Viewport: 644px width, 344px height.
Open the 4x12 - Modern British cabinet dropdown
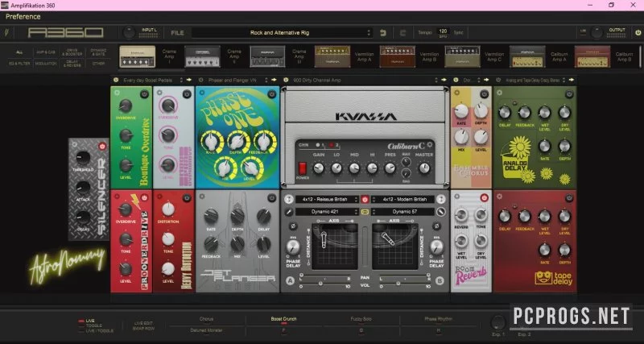(403, 199)
